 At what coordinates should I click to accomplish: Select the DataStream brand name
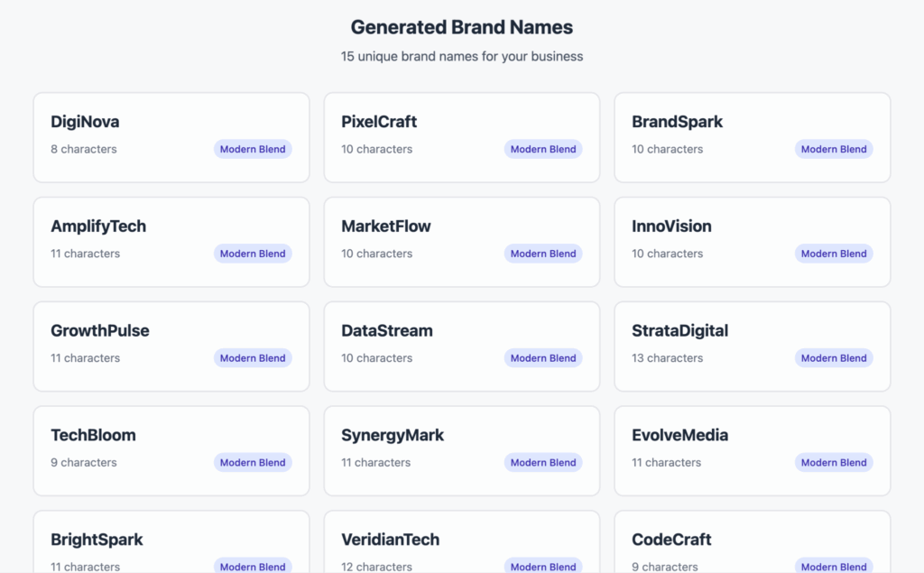click(x=387, y=331)
